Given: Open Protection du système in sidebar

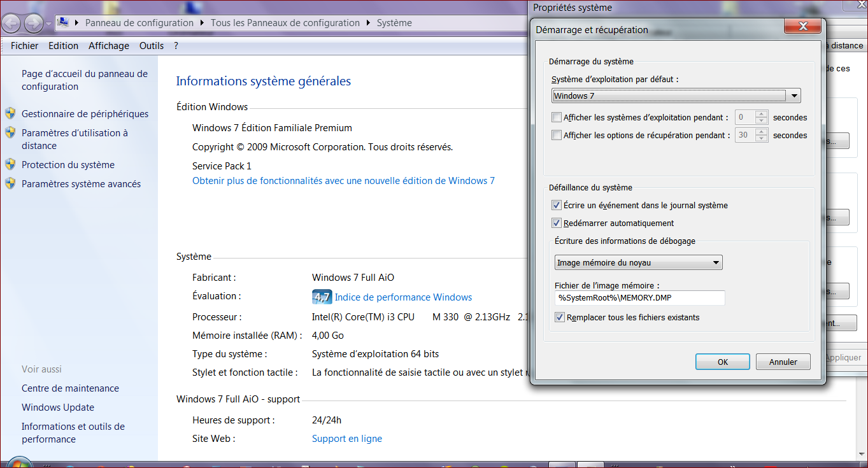Looking at the screenshot, I should tap(68, 165).
